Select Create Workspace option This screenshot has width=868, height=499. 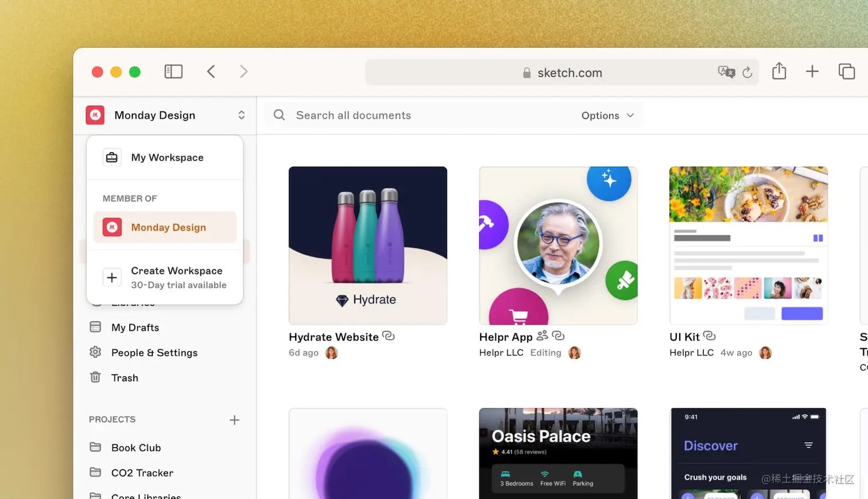coord(165,278)
